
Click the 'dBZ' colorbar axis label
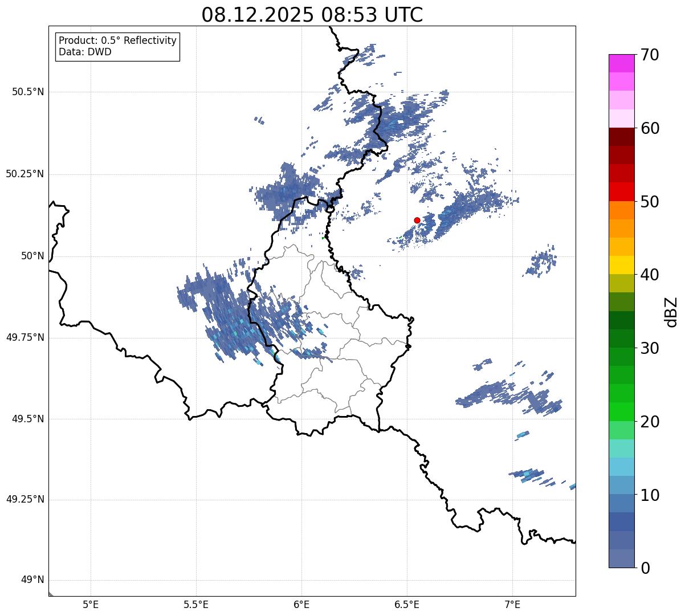[671, 311]
